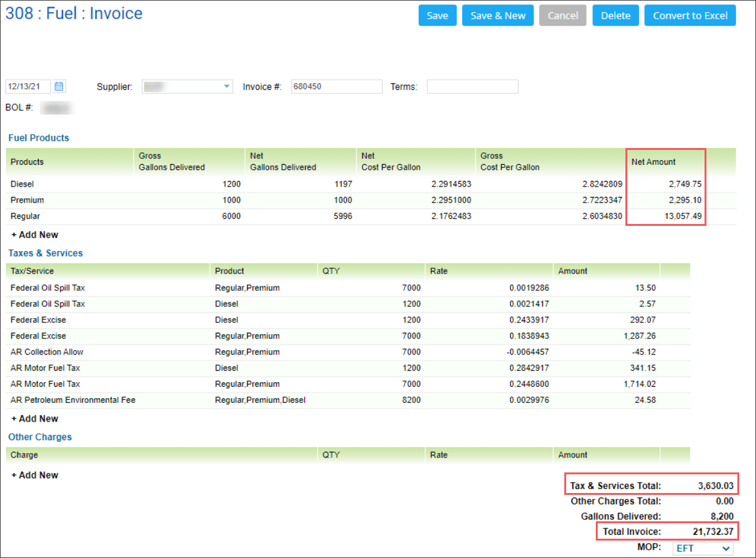Open the calendar date picker icon
756x558 pixels.
pos(59,86)
